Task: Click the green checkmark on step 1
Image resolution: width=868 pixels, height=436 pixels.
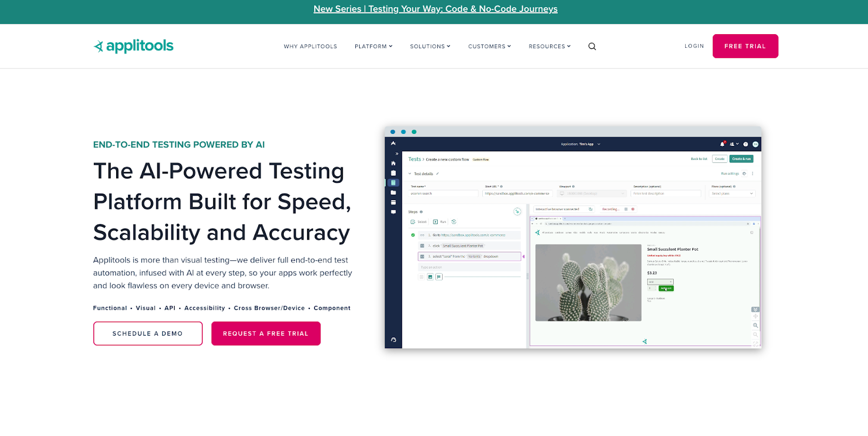Action: tap(413, 235)
